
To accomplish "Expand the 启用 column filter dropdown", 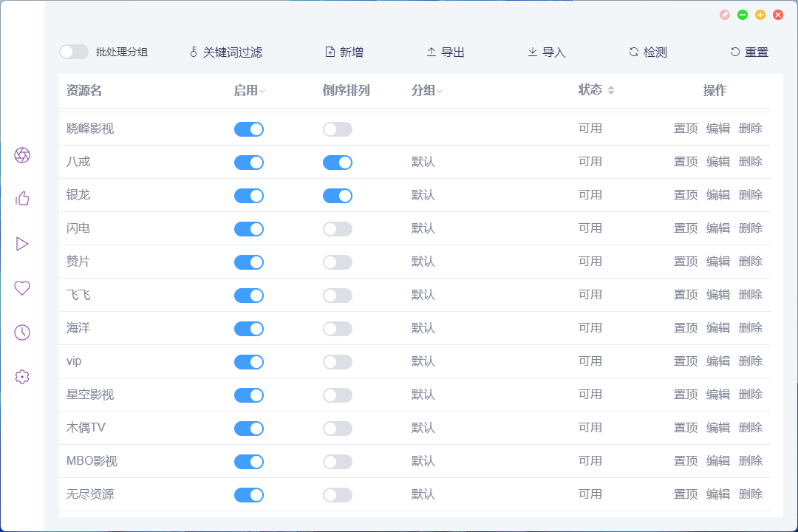I will click(262, 92).
